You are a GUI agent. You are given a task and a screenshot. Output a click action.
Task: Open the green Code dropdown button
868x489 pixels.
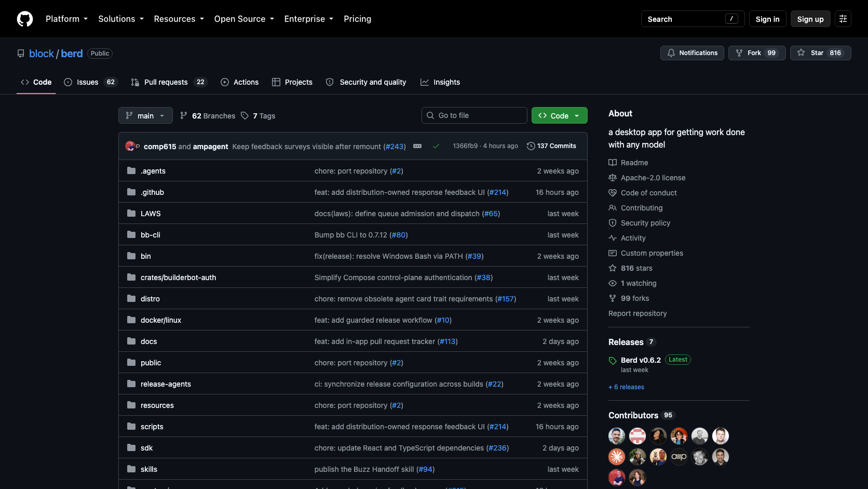[x=560, y=115]
